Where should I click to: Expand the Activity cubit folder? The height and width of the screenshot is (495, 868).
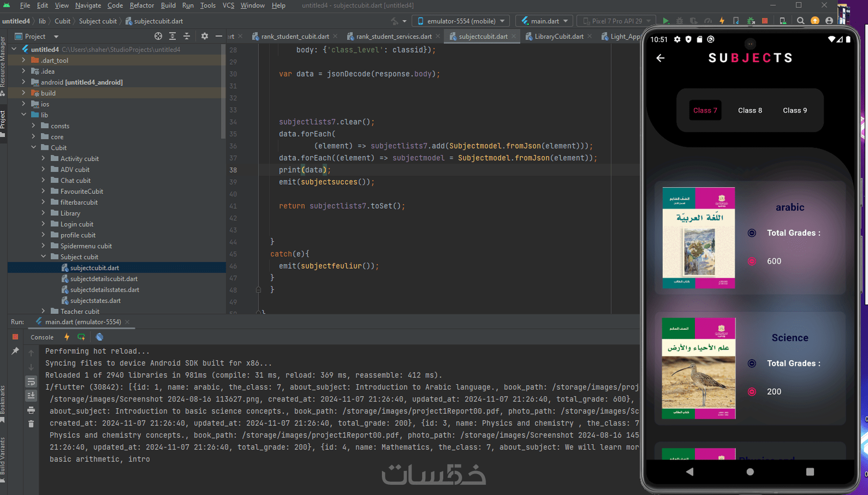pyautogui.click(x=43, y=159)
